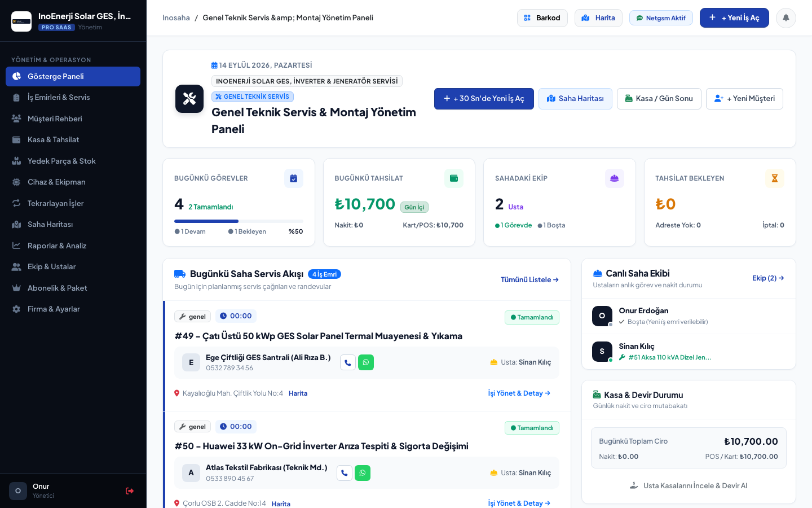Call Atlas Tekstil Fabrikası phone icon
812x508 pixels.
pos(344,473)
